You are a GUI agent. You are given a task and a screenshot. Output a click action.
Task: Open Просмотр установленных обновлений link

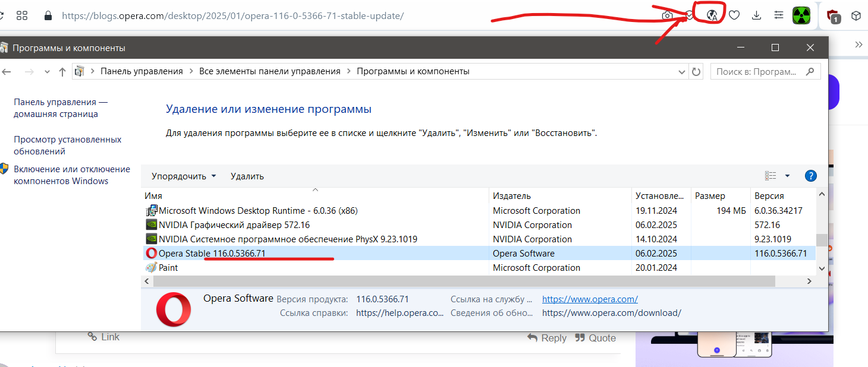click(67, 145)
